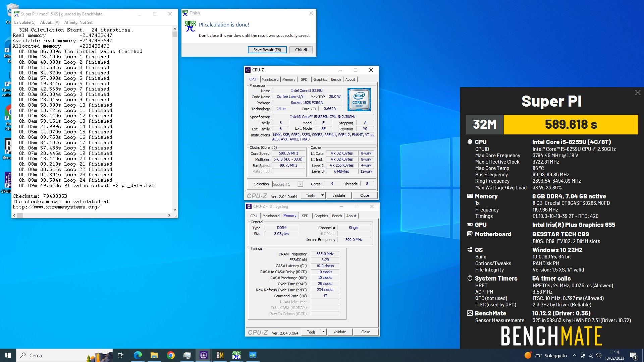Click Affinity: Not Set in Super PI
The image size is (644, 362).
[78, 22]
